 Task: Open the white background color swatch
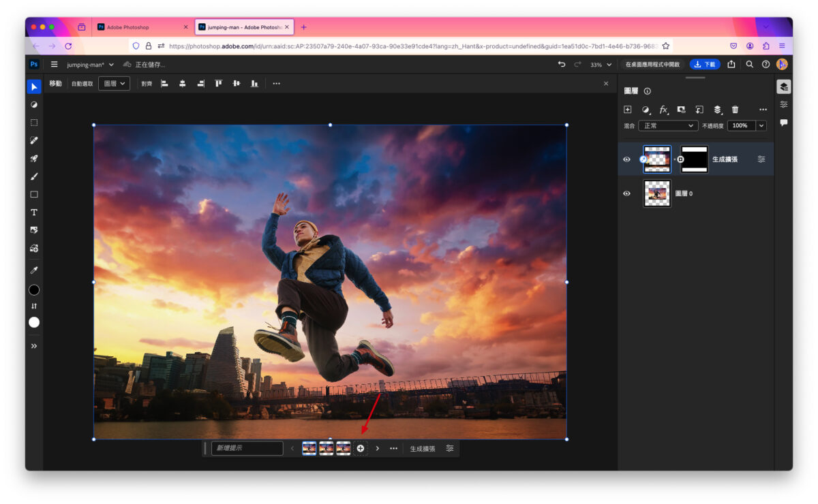click(x=34, y=322)
